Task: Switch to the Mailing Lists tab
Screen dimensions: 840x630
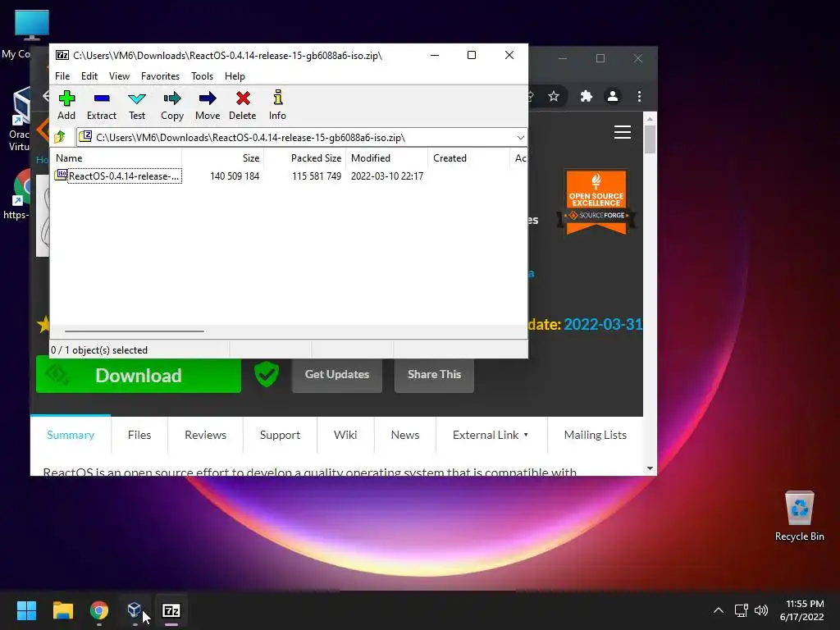Action: click(x=596, y=435)
